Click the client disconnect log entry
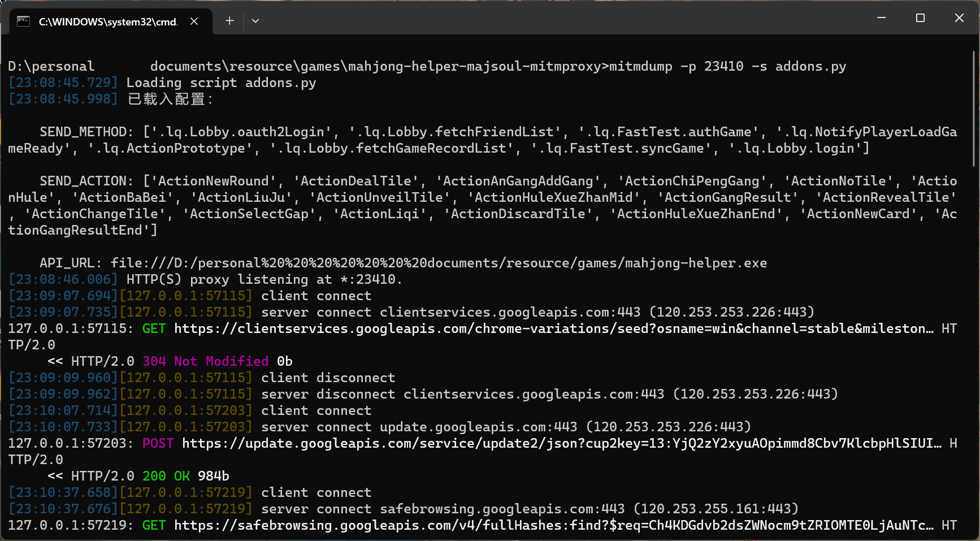 click(x=327, y=377)
